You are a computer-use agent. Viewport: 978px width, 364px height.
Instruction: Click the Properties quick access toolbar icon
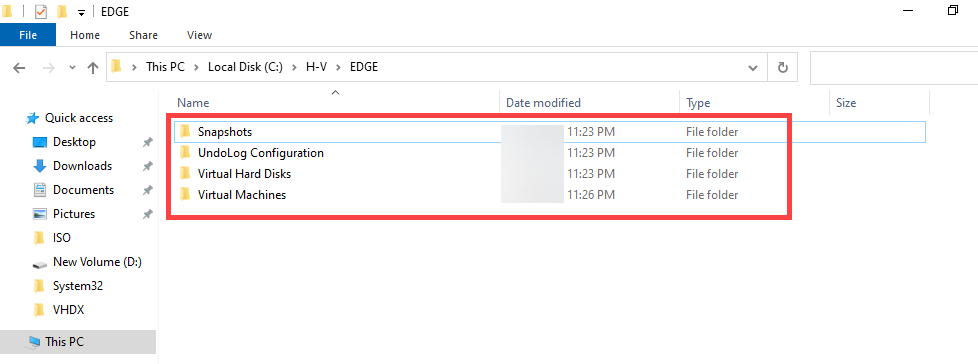click(41, 11)
